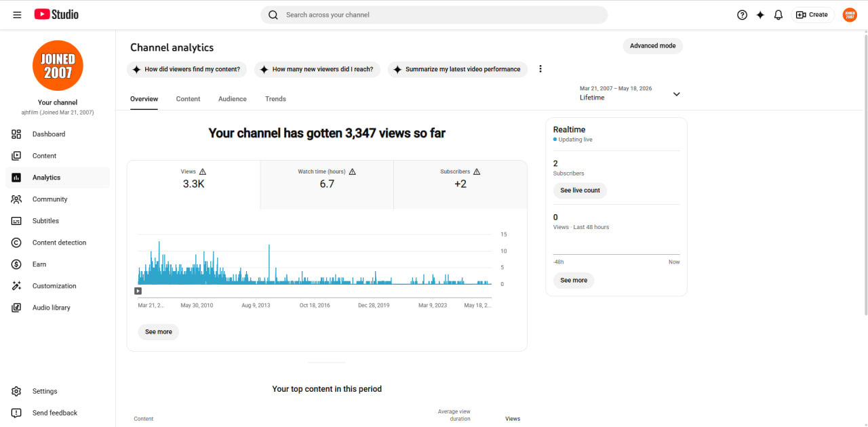Open the notifications bell

click(778, 15)
